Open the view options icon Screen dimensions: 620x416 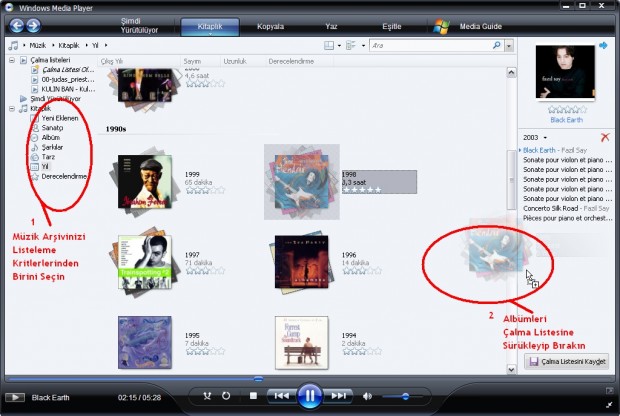pos(350,45)
